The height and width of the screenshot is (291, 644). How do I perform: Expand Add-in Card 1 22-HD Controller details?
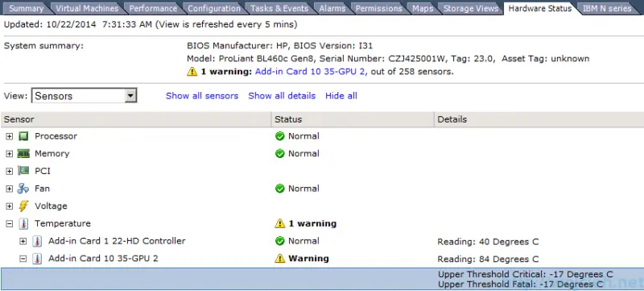click(x=23, y=241)
